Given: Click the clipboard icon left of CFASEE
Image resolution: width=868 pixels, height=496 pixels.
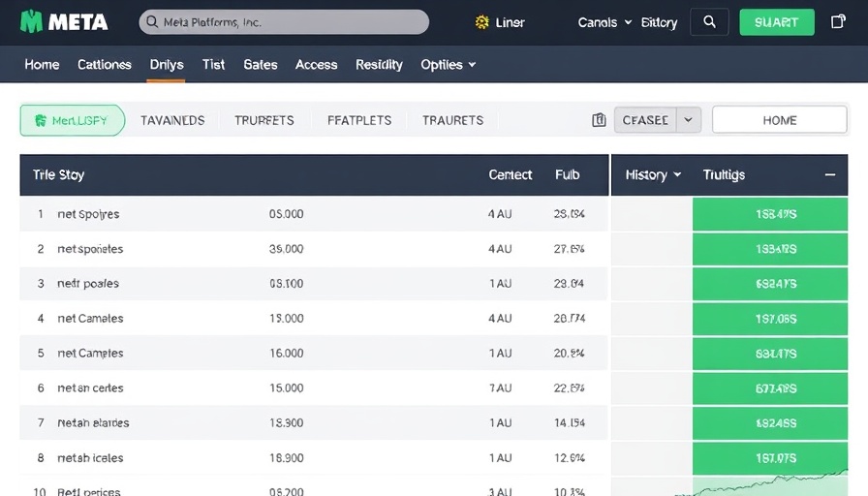Looking at the screenshot, I should [599, 120].
